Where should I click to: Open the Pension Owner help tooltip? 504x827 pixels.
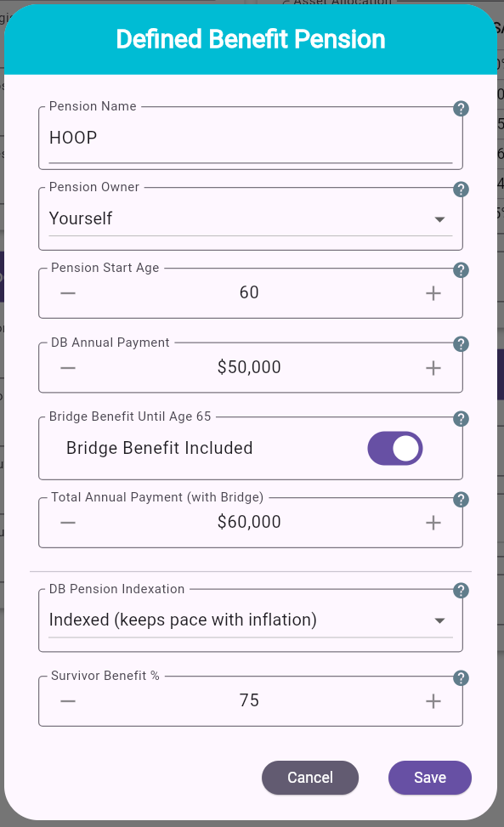tap(461, 190)
